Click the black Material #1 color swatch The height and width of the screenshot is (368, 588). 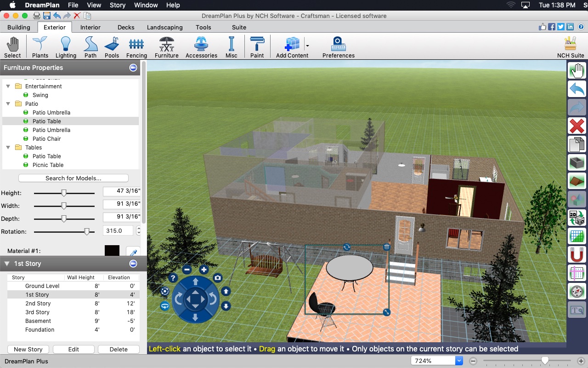(112, 251)
